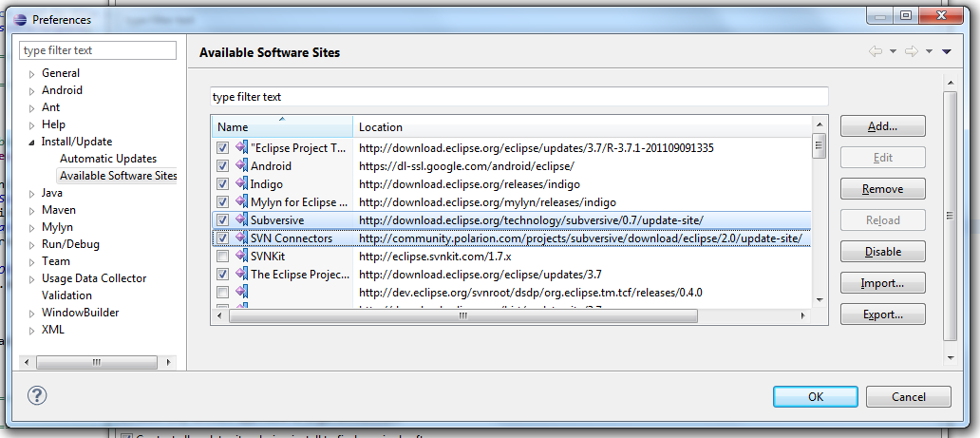Select the Validation preferences item
This screenshot has width=980, height=438.
click(x=66, y=295)
